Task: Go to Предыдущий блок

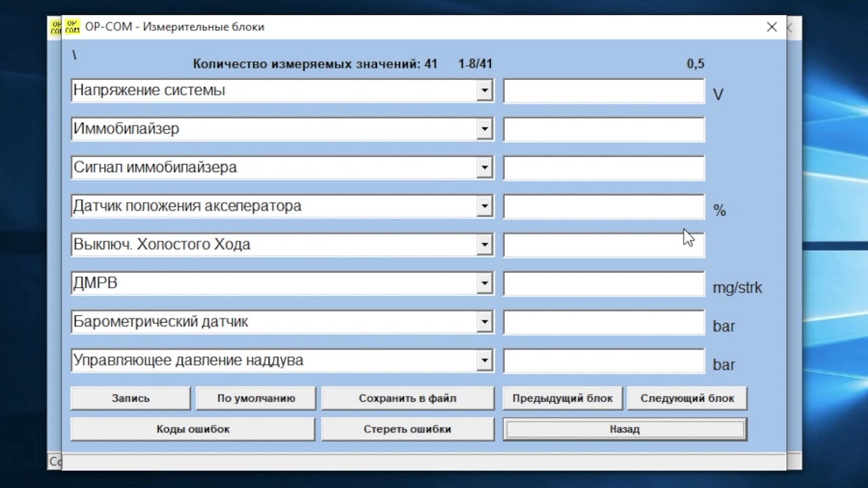Action: (562, 399)
